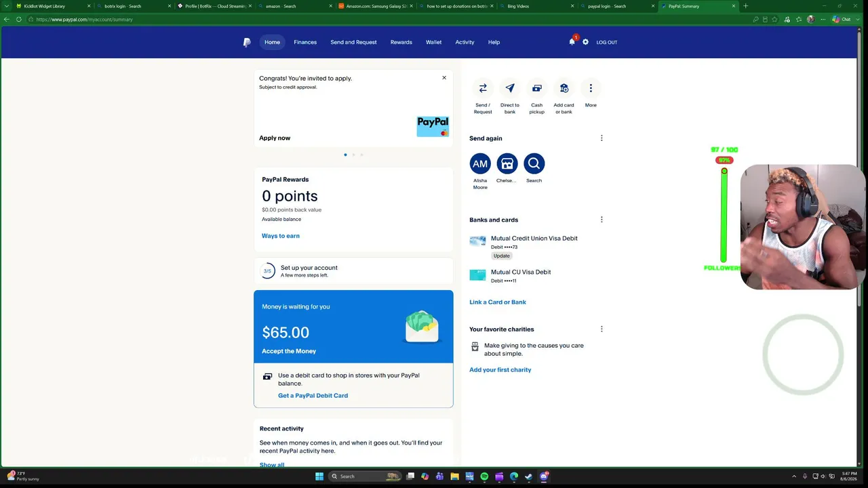
Task: Click the Windows taskbar Search box
Action: pyautogui.click(x=366, y=476)
